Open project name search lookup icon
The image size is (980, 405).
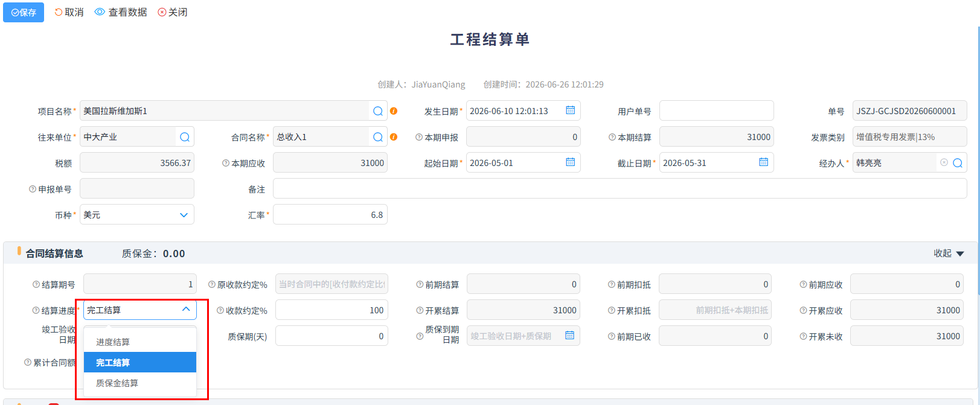click(378, 111)
